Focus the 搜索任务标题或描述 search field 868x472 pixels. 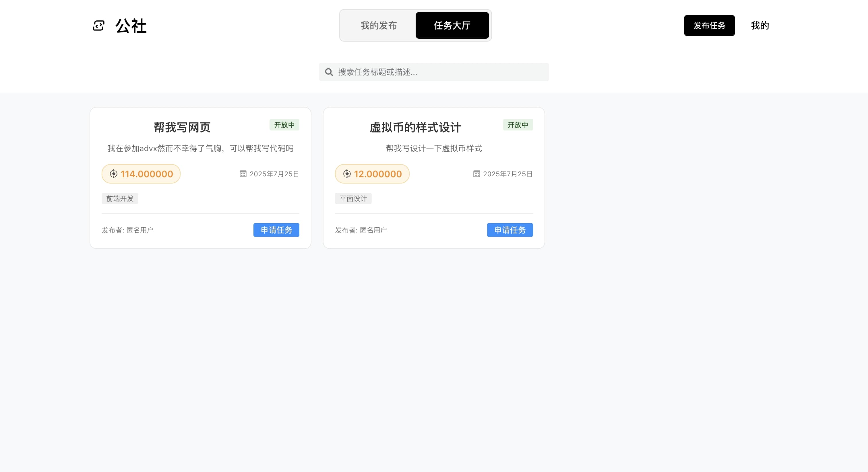coord(434,72)
